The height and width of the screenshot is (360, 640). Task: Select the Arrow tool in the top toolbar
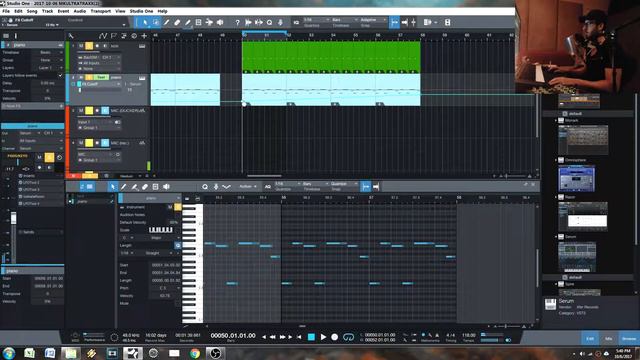[145, 22]
